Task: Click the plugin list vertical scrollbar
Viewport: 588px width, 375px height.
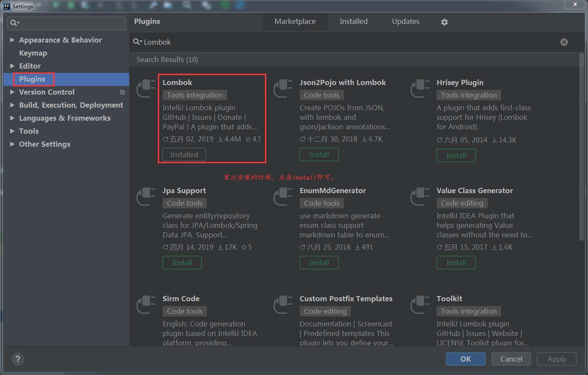Action: coord(581,146)
